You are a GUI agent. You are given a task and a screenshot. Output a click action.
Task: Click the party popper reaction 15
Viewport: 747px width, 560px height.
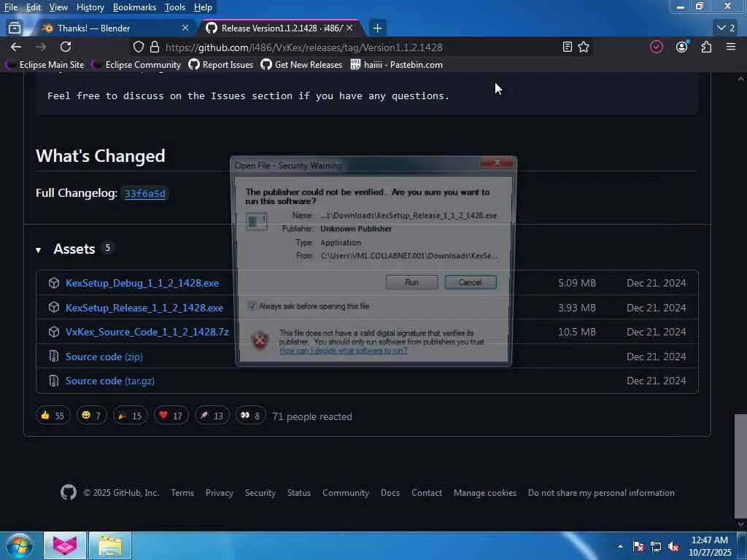point(130,416)
